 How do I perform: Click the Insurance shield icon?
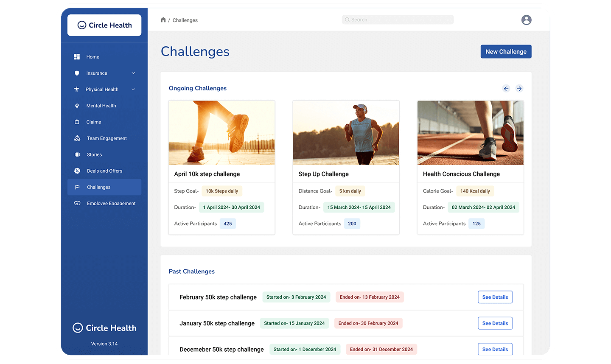[x=77, y=73]
